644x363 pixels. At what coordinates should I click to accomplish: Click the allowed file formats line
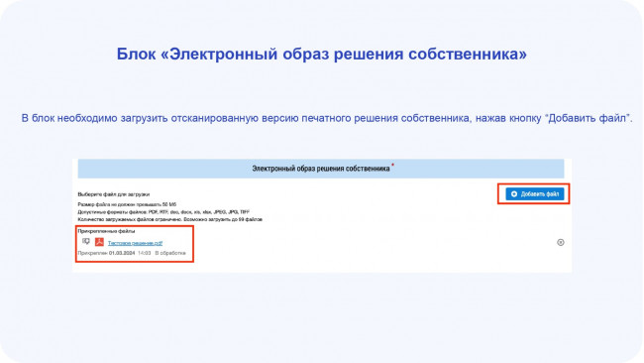(163, 212)
